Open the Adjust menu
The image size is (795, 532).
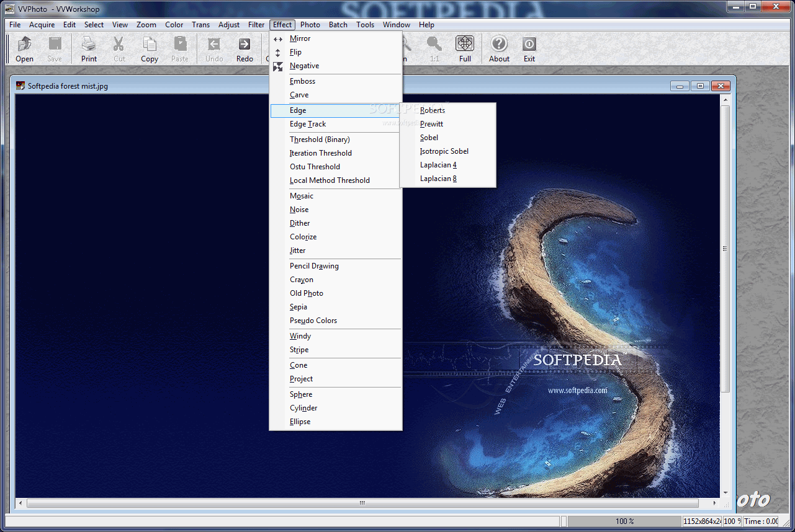(229, 25)
